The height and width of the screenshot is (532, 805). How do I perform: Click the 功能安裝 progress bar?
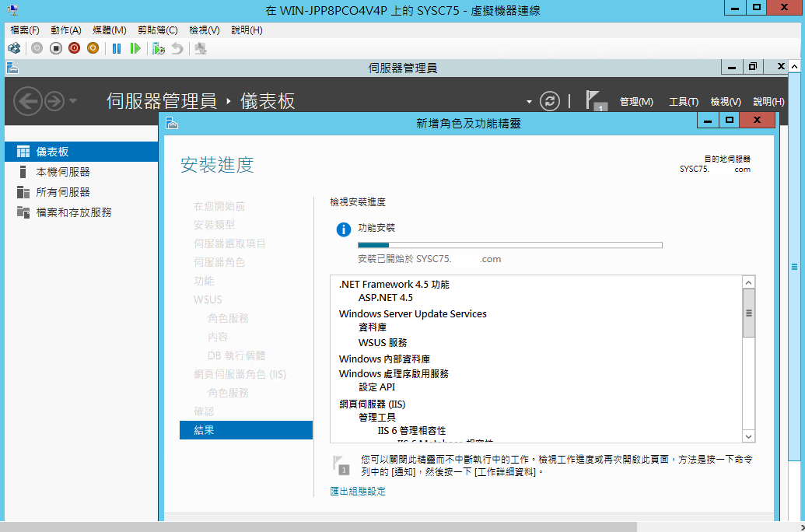[x=509, y=246]
